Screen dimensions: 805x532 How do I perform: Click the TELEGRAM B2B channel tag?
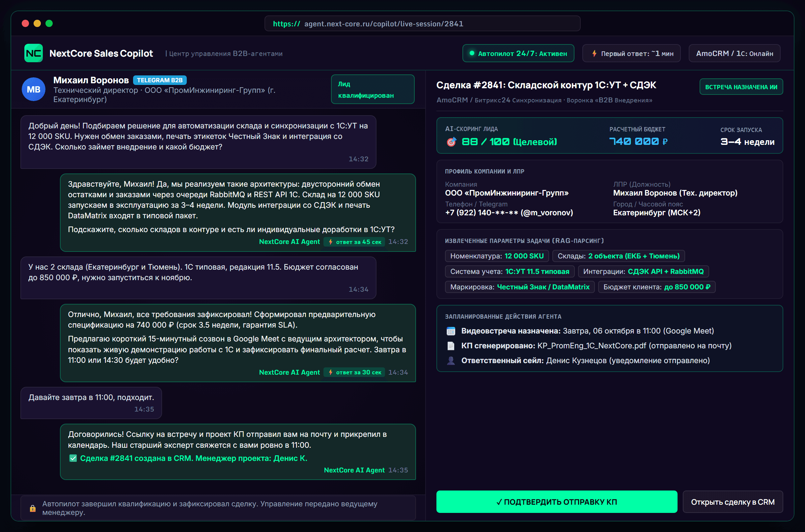tap(159, 80)
